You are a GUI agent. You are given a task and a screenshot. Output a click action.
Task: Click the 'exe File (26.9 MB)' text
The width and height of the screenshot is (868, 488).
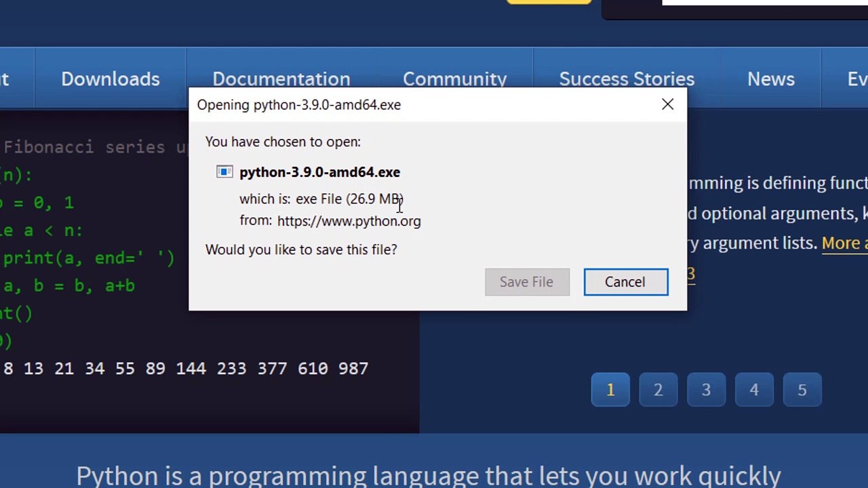pos(349,199)
